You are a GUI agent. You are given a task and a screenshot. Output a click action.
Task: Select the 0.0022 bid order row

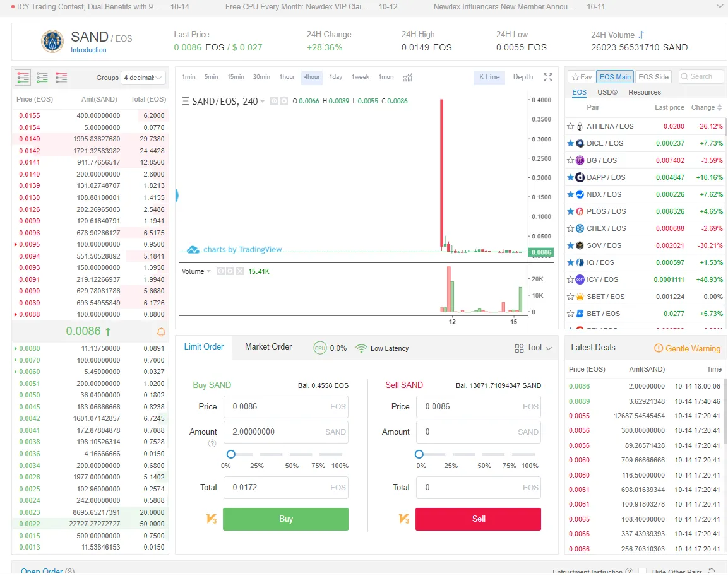(x=90, y=524)
